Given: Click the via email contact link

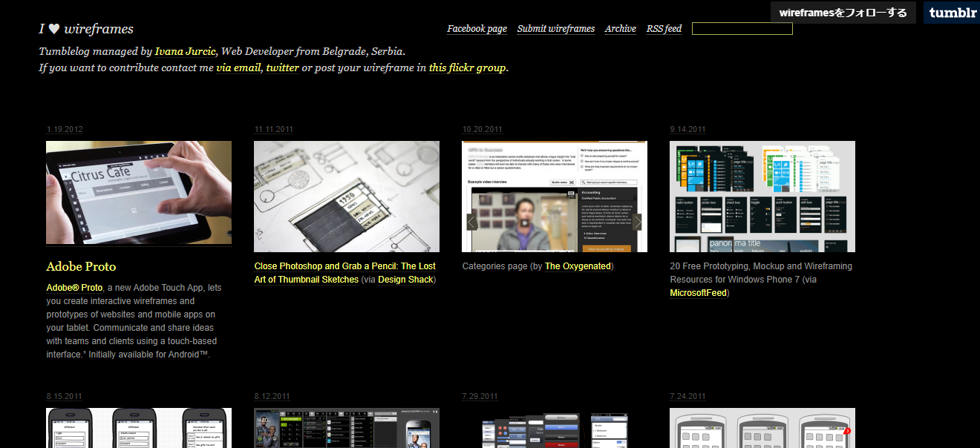Looking at the screenshot, I should point(238,67).
